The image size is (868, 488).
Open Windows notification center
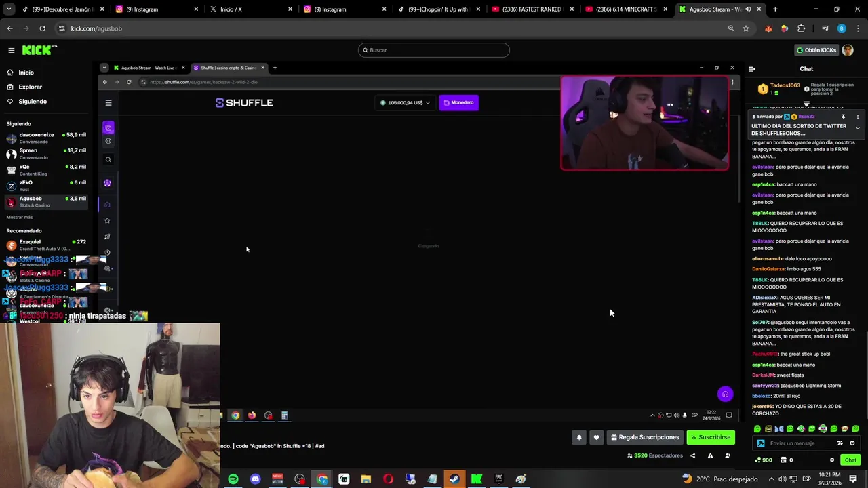pyautogui.click(x=853, y=479)
